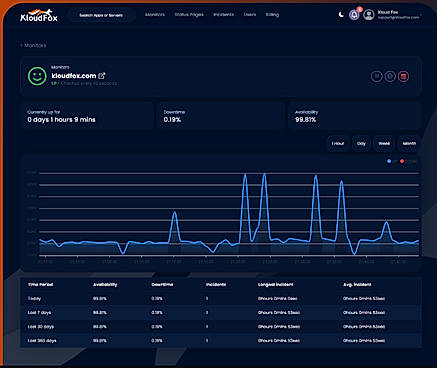The image size is (437, 368).
Task: Open the Users menu item
Action: [x=250, y=15]
